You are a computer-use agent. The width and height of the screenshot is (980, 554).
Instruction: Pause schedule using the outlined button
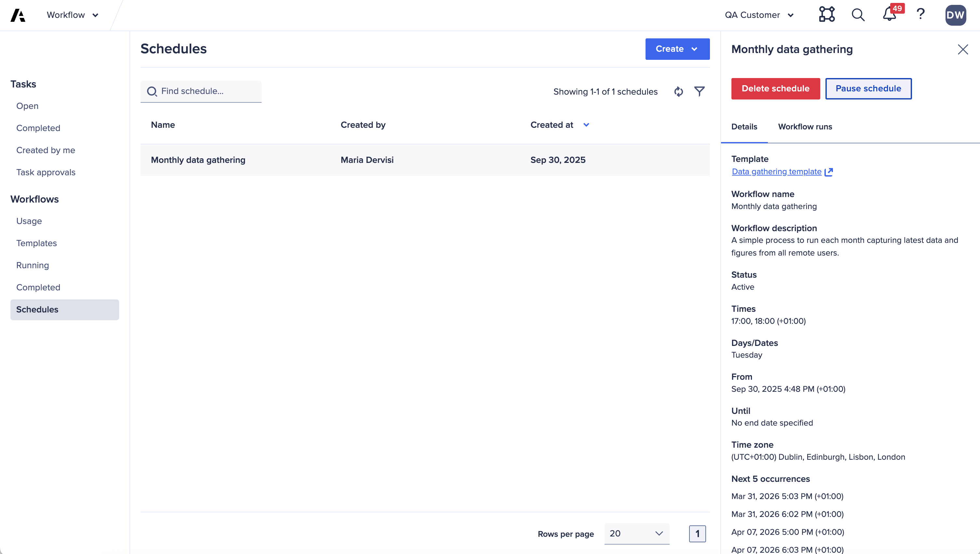[868, 89]
